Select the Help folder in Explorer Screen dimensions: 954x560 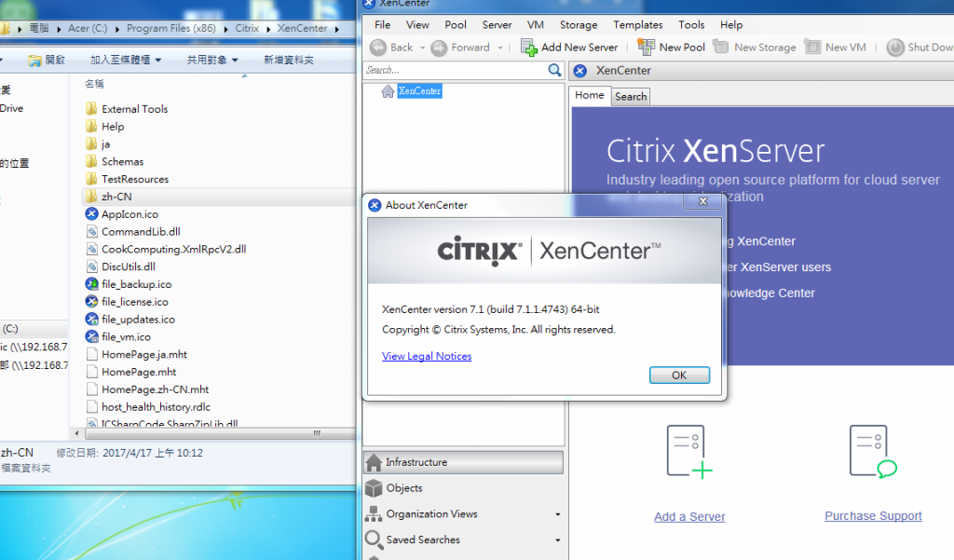[113, 127]
